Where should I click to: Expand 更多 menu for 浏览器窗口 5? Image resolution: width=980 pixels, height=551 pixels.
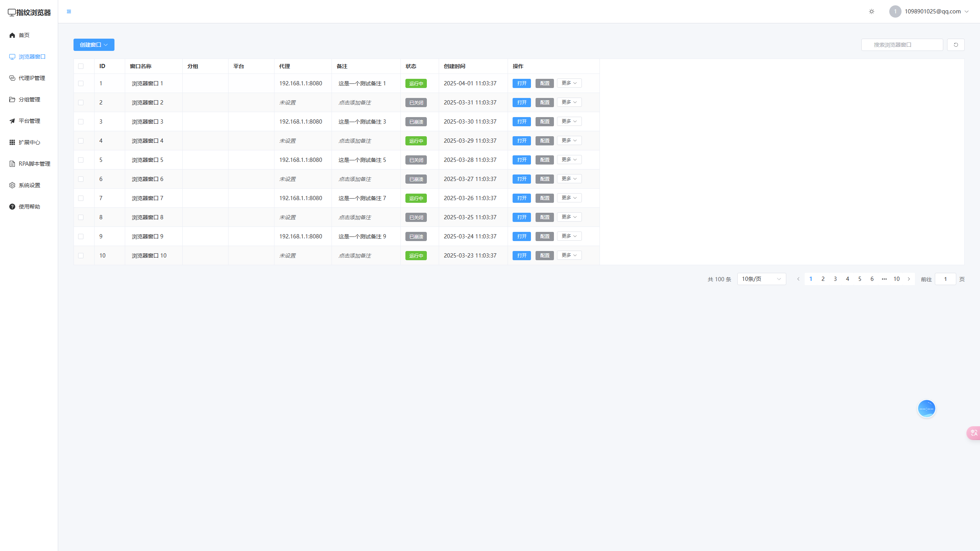click(x=569, y=160)
